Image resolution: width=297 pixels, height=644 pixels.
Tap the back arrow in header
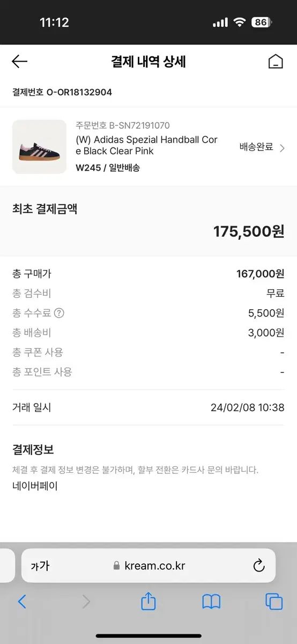tap(19, 62)
